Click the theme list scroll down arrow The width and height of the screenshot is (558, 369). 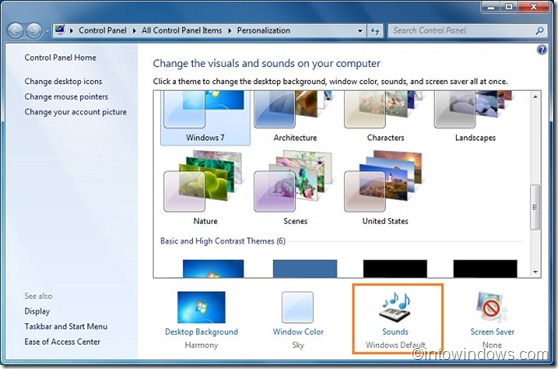[x=535, y=272]
